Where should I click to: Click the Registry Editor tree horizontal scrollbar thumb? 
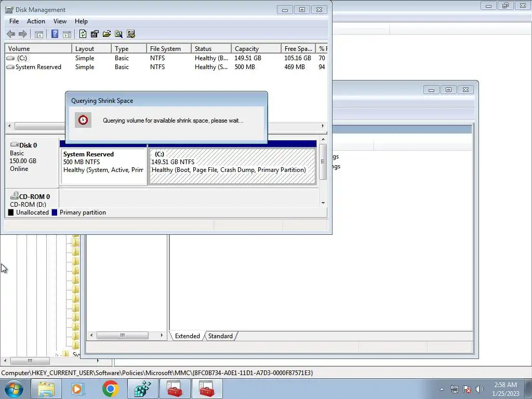[30, 361]
